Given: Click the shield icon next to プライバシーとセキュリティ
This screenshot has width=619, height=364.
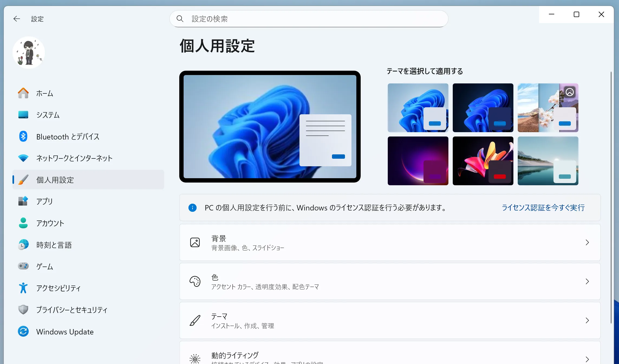Looking at the screenshot, I should [x=23, y=310].
